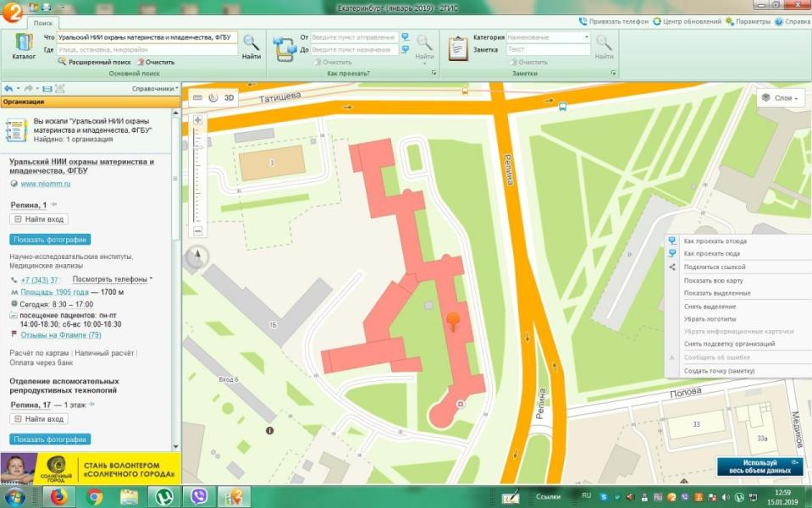Click the Найти magnifier in main search
This screenshot has height=508, width=812.
click(x=251, y=47)
